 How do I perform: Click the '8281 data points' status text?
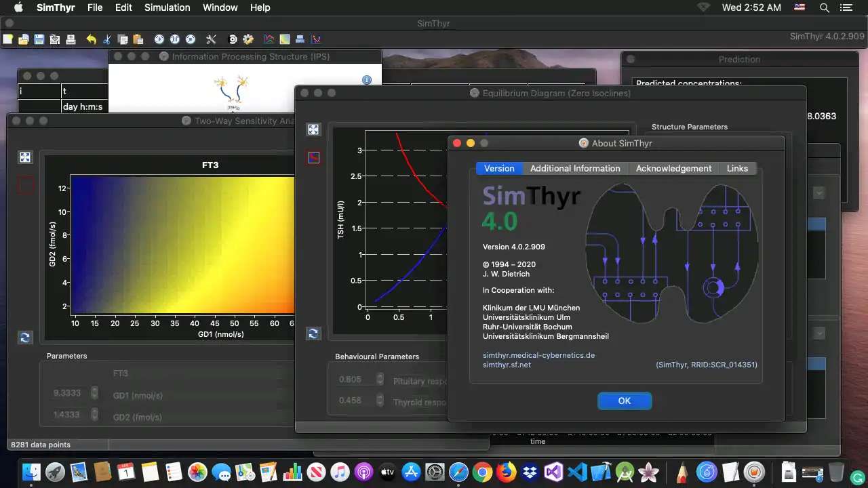coord(41,445)
